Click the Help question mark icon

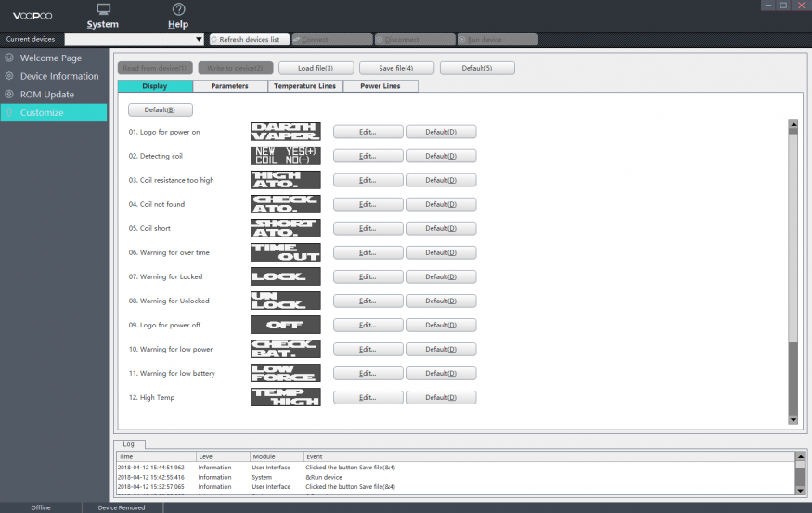coord(178,8)
